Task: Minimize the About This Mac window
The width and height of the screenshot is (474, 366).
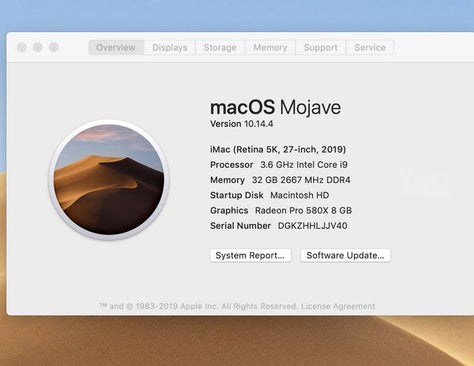Action: click(x=38, y=47)
